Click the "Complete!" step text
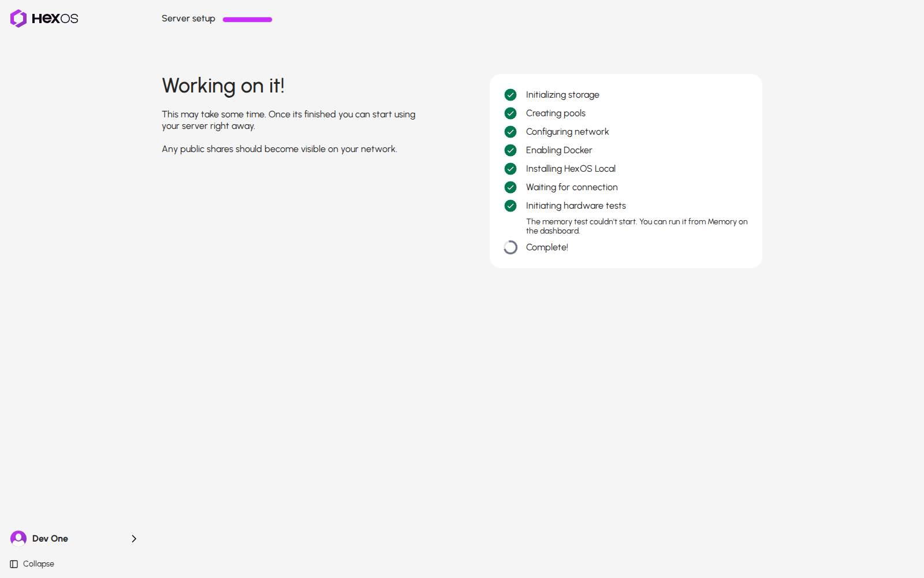 [547, 247]
